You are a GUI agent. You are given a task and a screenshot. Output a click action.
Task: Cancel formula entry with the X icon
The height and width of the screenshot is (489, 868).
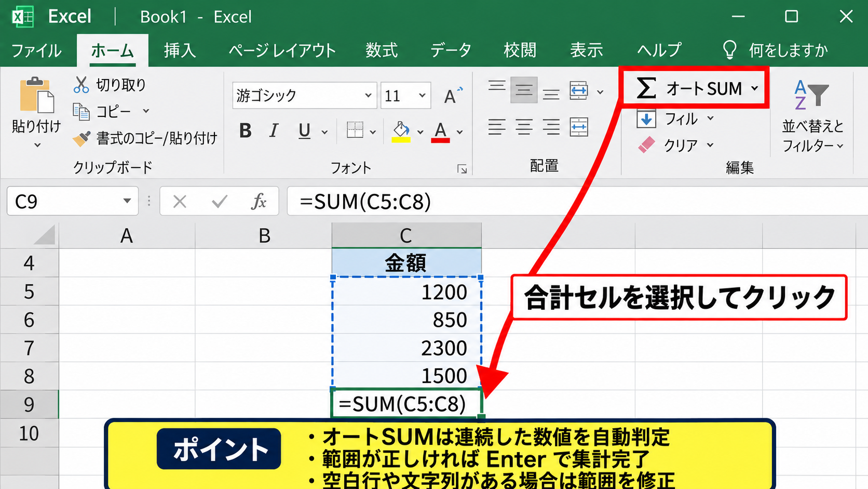coord(180,201)
